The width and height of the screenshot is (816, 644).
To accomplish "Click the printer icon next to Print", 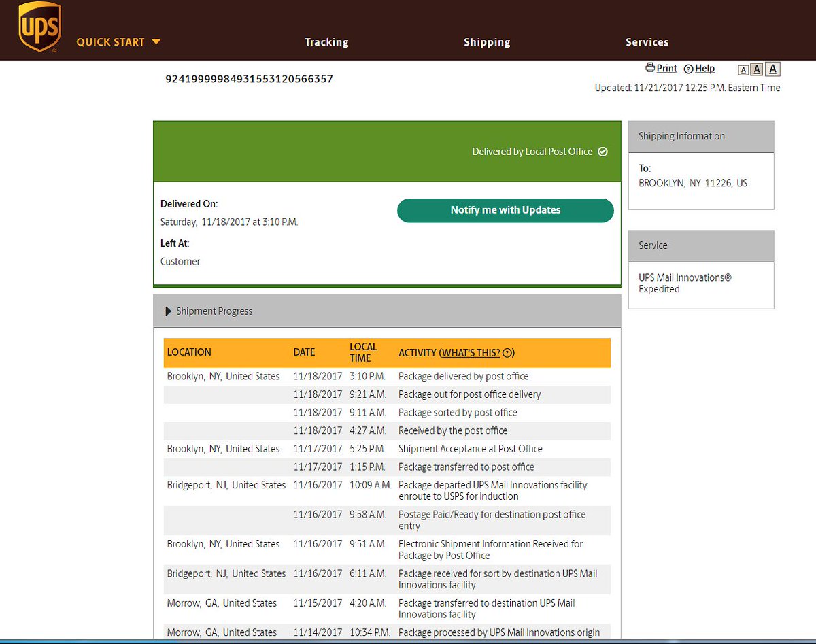I will click(650, 68).
